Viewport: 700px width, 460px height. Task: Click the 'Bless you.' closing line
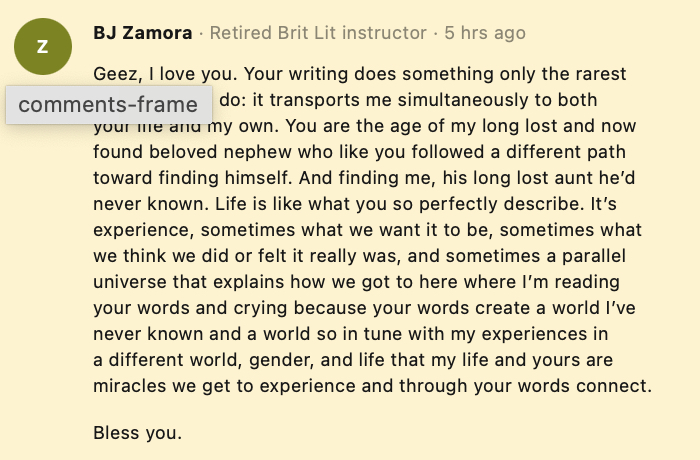pyautogui.click(x=137, y=434)
